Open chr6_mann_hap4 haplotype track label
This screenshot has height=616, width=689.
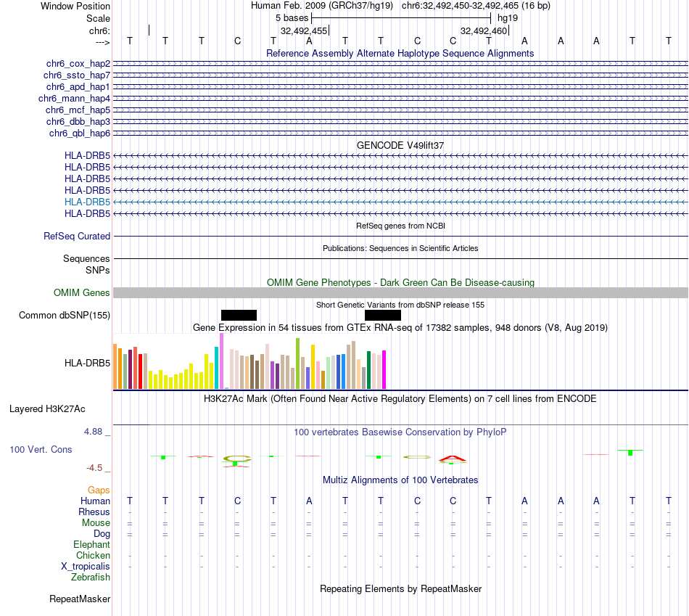(x=74, y=99)
